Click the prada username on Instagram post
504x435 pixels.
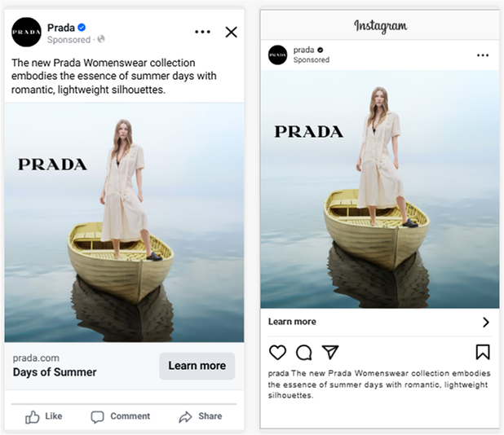coord(303,50)
